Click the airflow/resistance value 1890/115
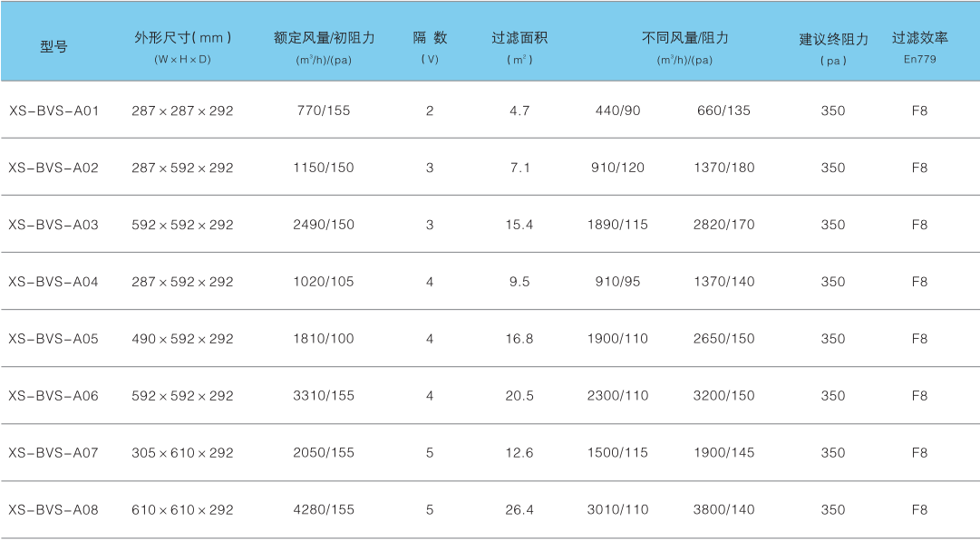Viewport: 980px width, 540px height. click(617, 225)
